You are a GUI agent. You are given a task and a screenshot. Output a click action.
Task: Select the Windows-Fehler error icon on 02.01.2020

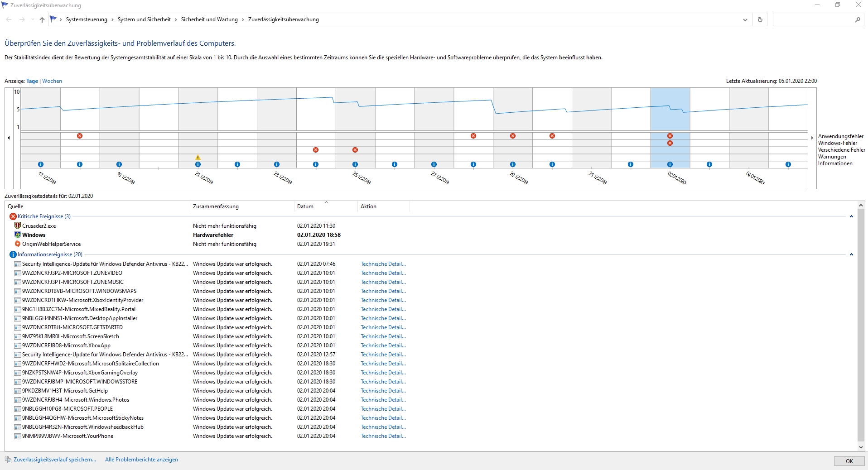click(x=670, y=143)
